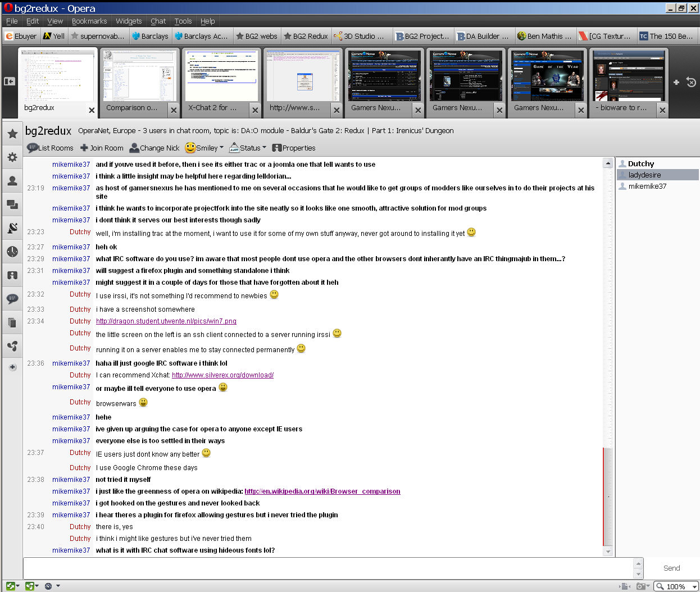Switch to the http://www.s... tab
This screenshot has height=592, width=700.
click(x=302, y=82)
